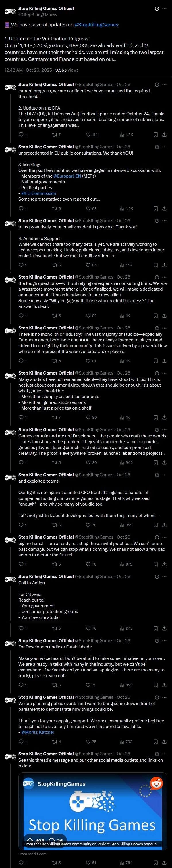The image size is (172, 868).
Task: Like the tweet about the DFA update with 114 likes
Action: point(92,135)
